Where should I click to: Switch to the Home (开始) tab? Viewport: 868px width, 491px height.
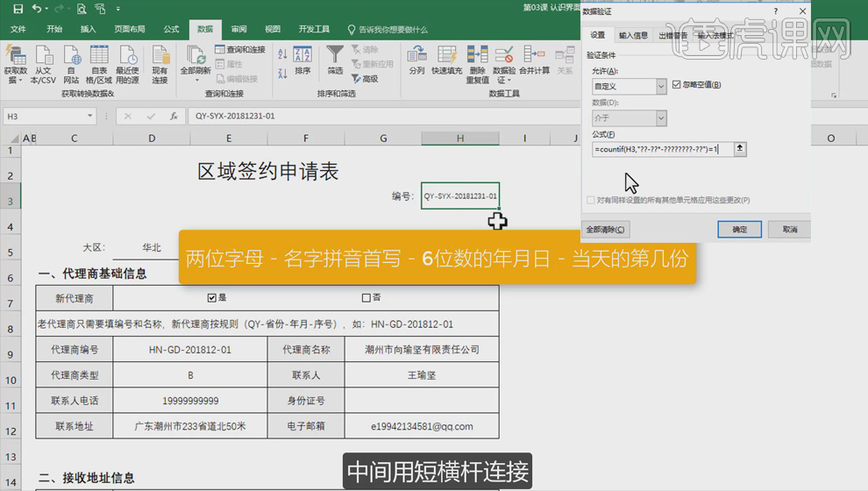point(54,29)
